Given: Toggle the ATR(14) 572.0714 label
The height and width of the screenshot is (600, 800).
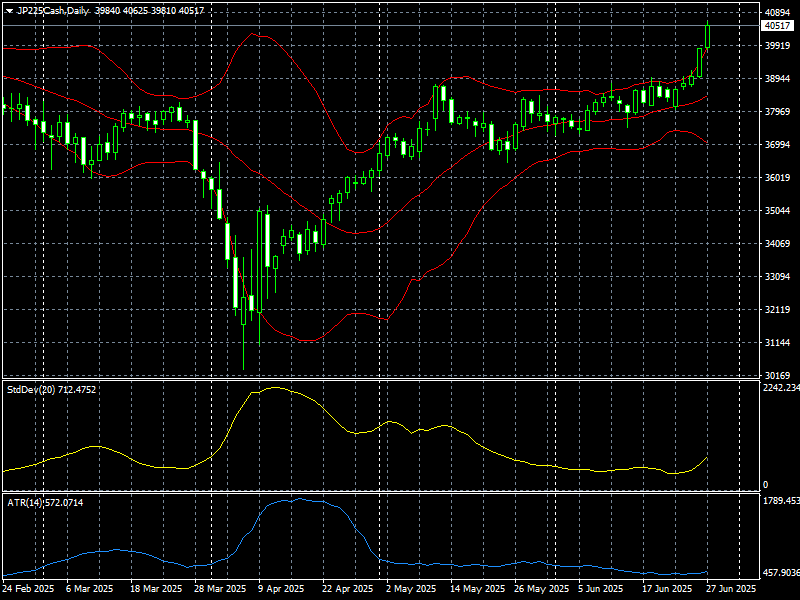Looking at the screenshot, I should 40,496.
